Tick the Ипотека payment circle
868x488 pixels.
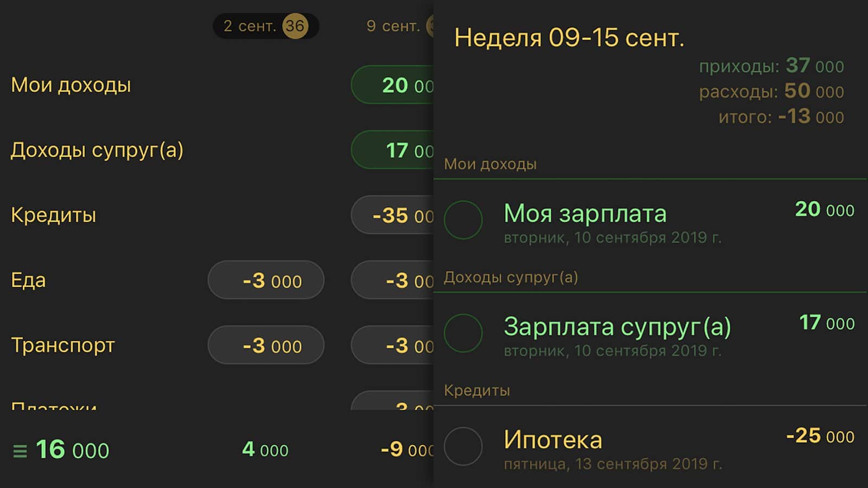(x=463, y=446)
